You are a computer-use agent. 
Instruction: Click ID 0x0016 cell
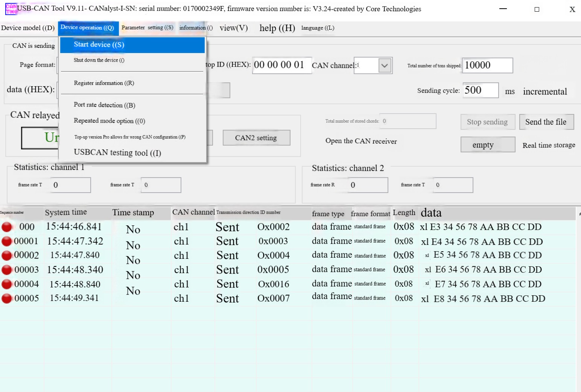274,284
